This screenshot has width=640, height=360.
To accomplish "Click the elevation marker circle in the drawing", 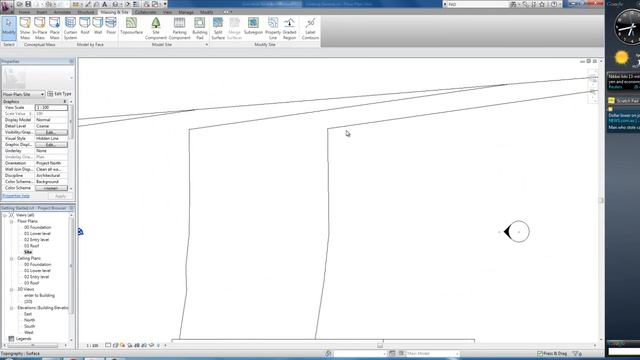I will pos(519,232).
